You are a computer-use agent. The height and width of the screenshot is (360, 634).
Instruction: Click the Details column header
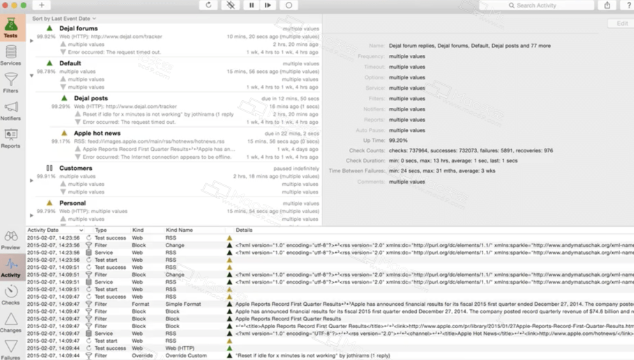coord(244,230)
